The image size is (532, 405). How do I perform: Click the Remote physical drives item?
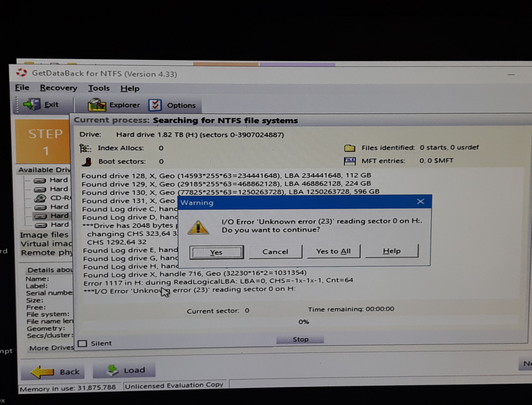click(46, 253)
